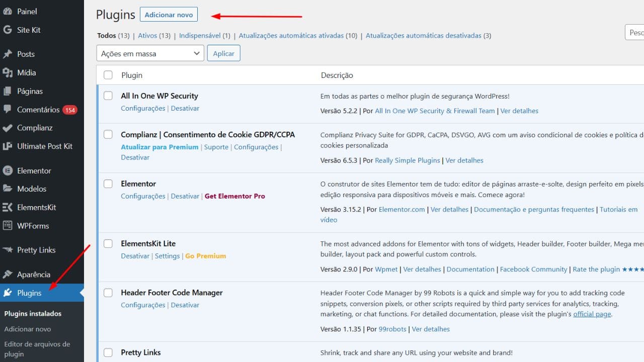Click the Descrição column header

point(337,75)
